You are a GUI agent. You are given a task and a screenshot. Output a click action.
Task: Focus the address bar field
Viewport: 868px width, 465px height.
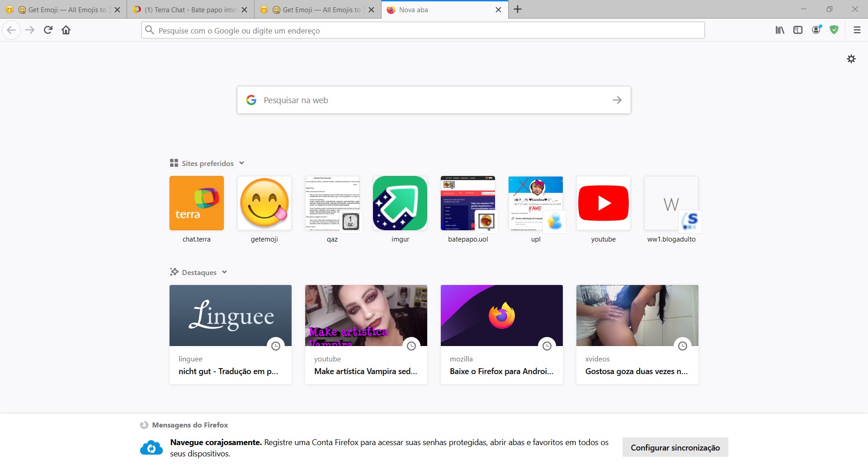click(423, 30)
